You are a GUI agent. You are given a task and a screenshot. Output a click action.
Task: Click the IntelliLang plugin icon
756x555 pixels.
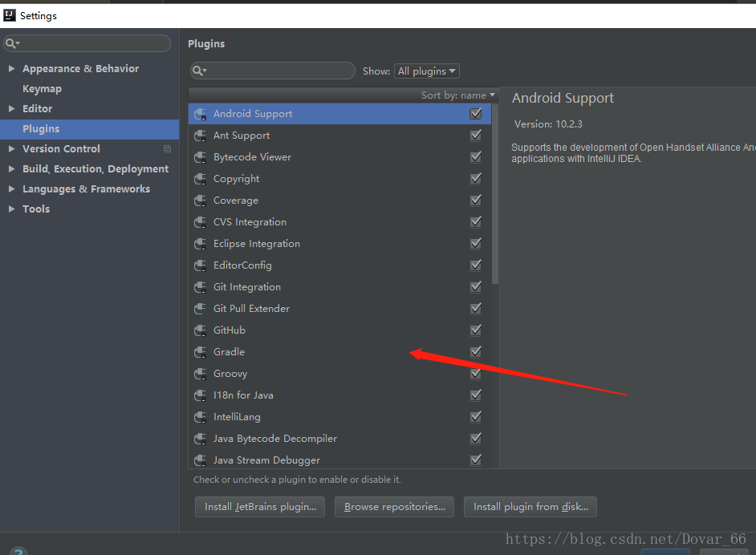[200, 418]
